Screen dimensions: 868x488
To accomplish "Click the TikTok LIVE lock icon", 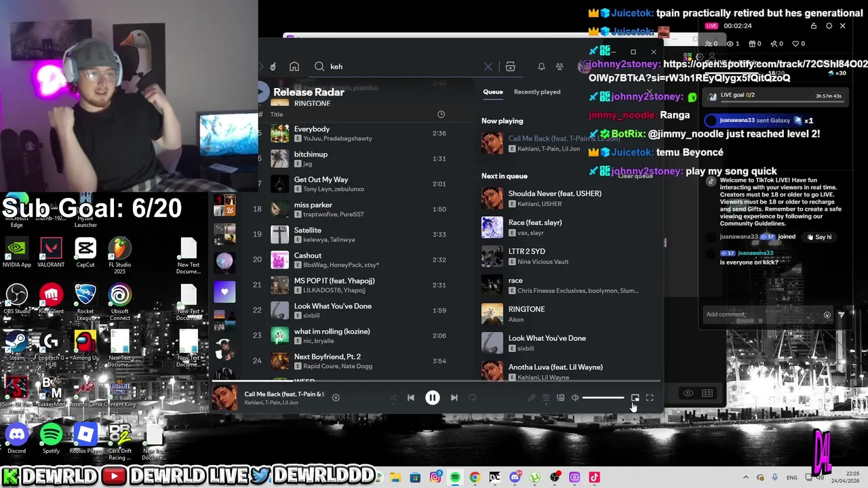I will (x=814, y=26).
